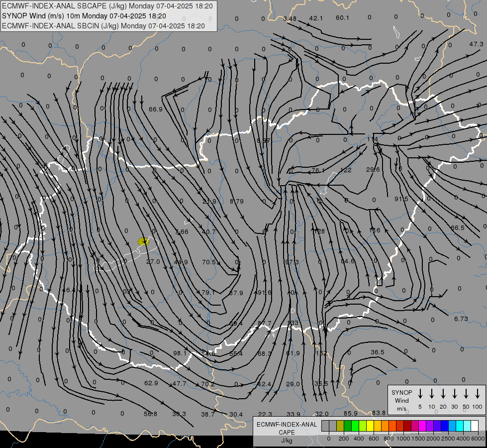Click the 133 value on the map
Image resolution: width=487 pixels, height=448 pixels.
pyautogui.click(x=293, y=323)
